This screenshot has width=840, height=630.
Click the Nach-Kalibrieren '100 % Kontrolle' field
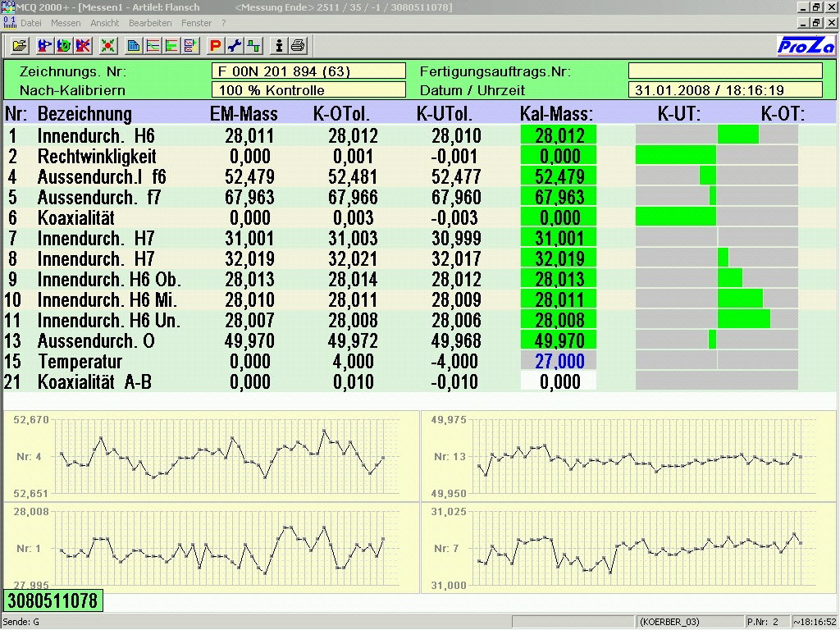[308, 90]
